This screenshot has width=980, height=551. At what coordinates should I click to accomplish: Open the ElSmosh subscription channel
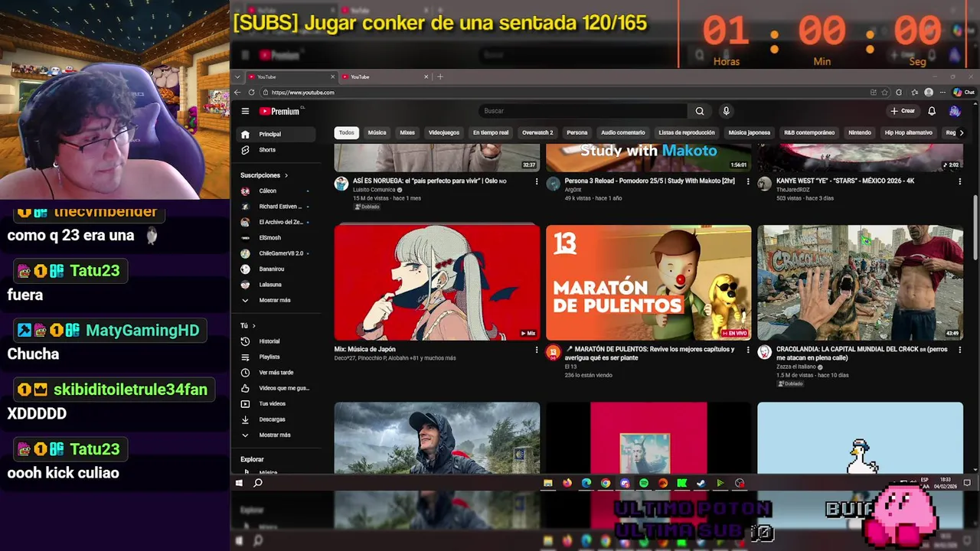[275, 238]
